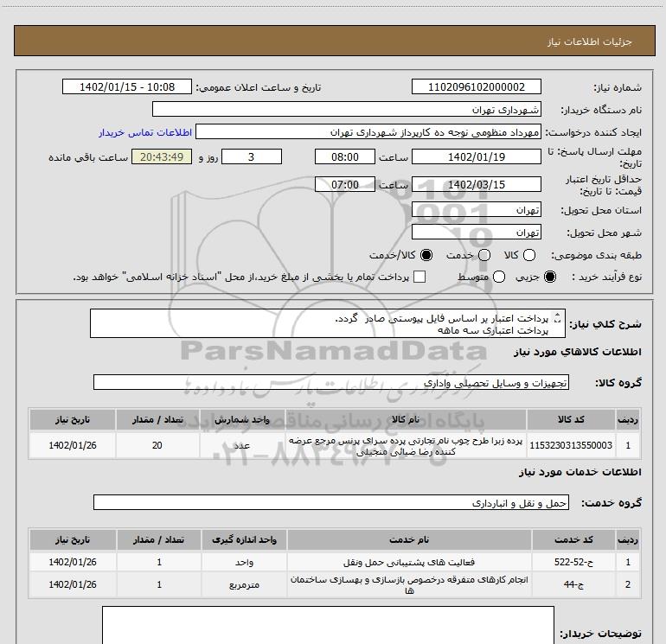This screenshot has height=644, width=666.
Task: Click the remaining days field showing 3
Action: tap(252, 156)
